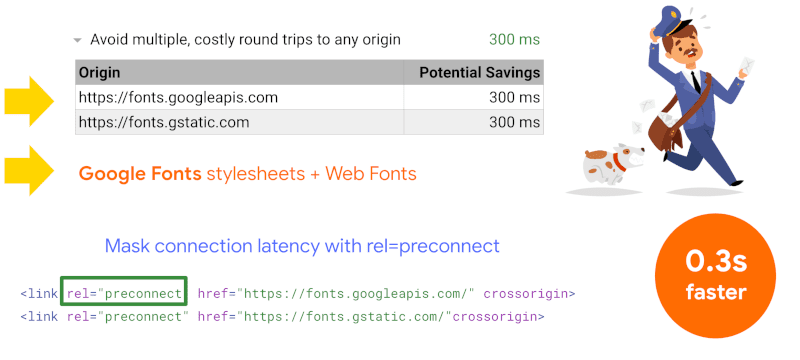
Task: Click the orange 0.3s faster circle
Action: tap(715, 276)
